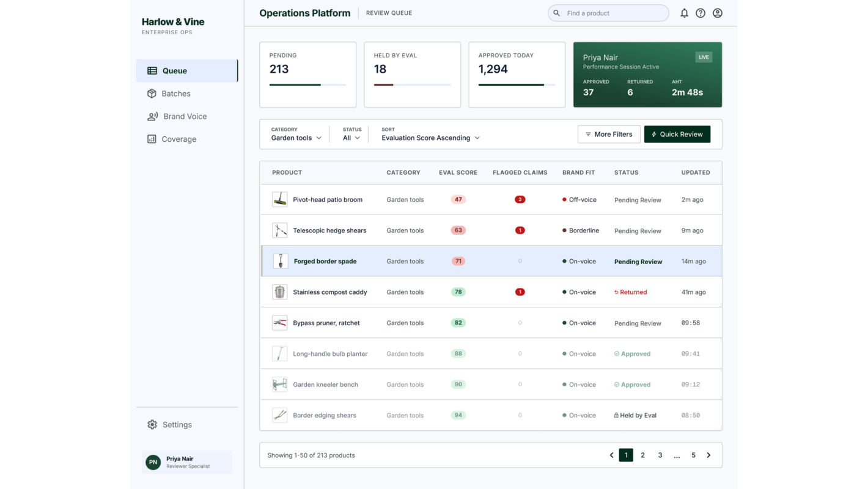Open the Queue section
Viewport: 868px width, 489px height.
[x=187, y=71]
